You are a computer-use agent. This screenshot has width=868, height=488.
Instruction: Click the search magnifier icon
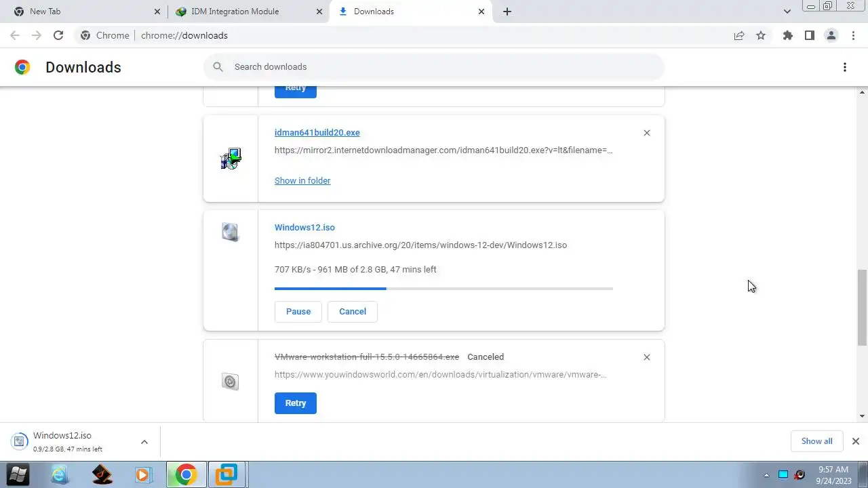[x=218, y=66]
